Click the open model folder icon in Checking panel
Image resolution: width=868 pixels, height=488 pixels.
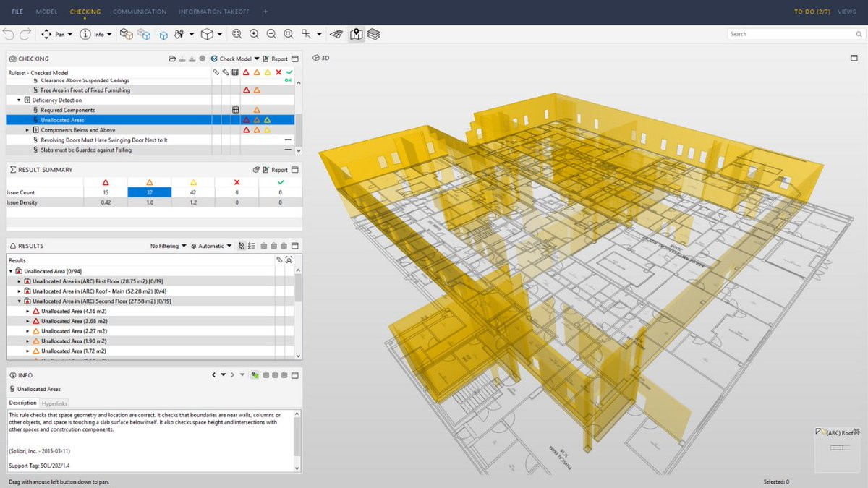coord(173,59)
